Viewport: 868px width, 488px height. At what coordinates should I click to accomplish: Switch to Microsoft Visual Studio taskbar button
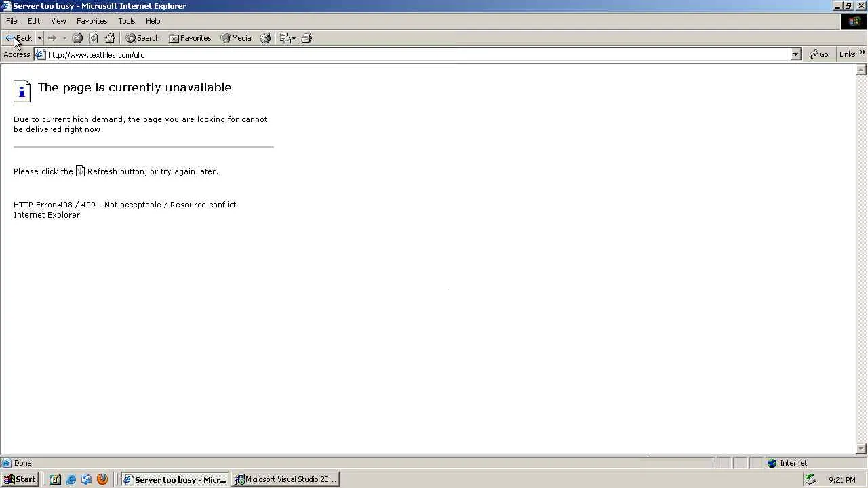(x=285, y=479)
